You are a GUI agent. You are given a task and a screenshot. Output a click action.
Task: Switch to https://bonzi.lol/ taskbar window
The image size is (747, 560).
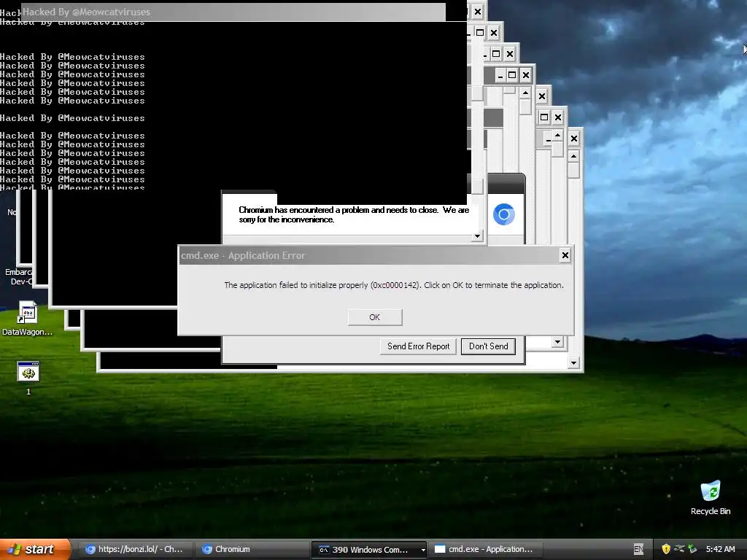[134, 549]
